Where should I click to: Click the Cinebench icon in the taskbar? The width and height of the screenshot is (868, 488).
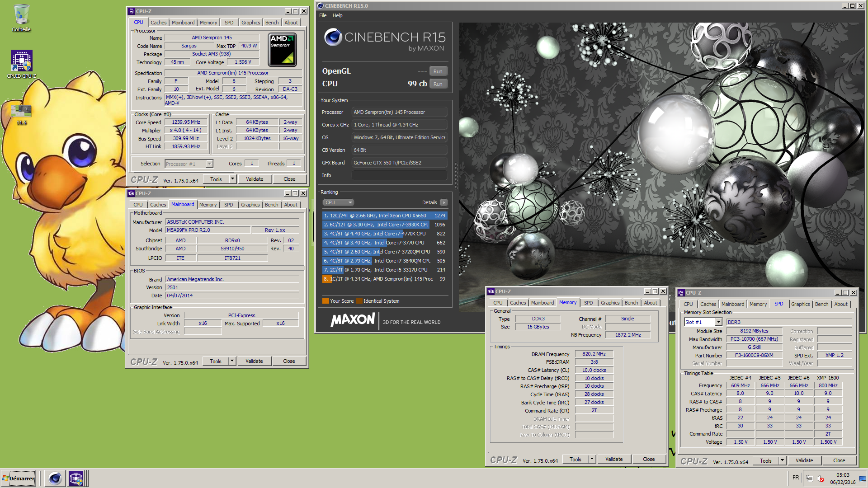[55, 479]
